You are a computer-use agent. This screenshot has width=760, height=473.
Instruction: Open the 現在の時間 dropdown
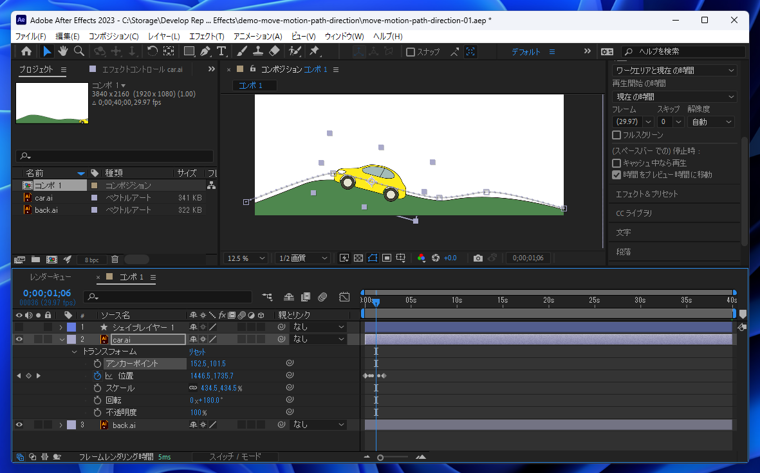(674, 96)
